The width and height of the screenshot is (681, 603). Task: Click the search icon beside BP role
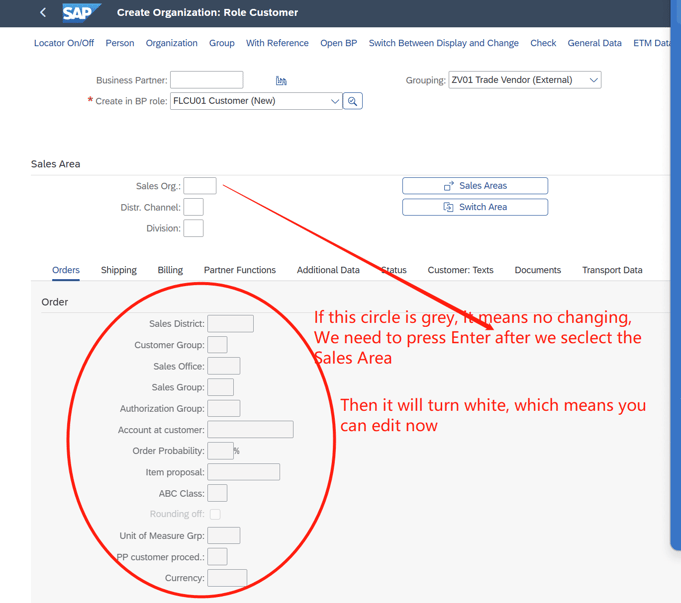click(352, 101)
